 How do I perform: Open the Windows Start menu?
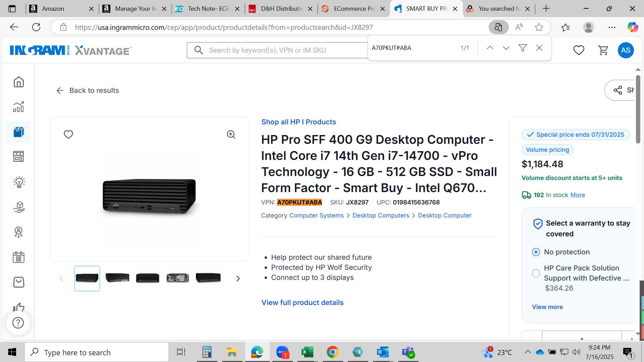click(12, 352)
